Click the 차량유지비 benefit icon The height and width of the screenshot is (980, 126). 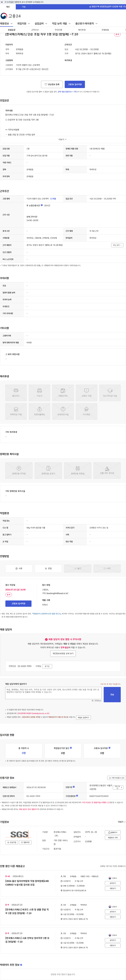(x=63, y=393)
